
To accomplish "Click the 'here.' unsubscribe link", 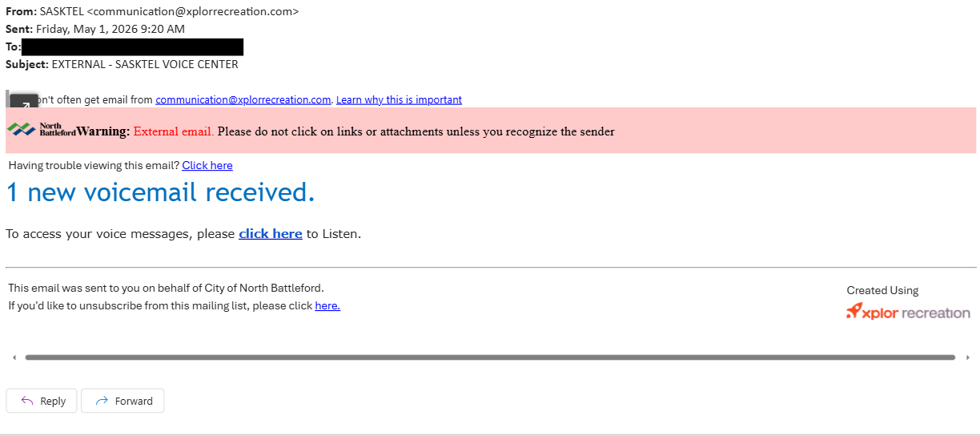I will click(327, 305).
